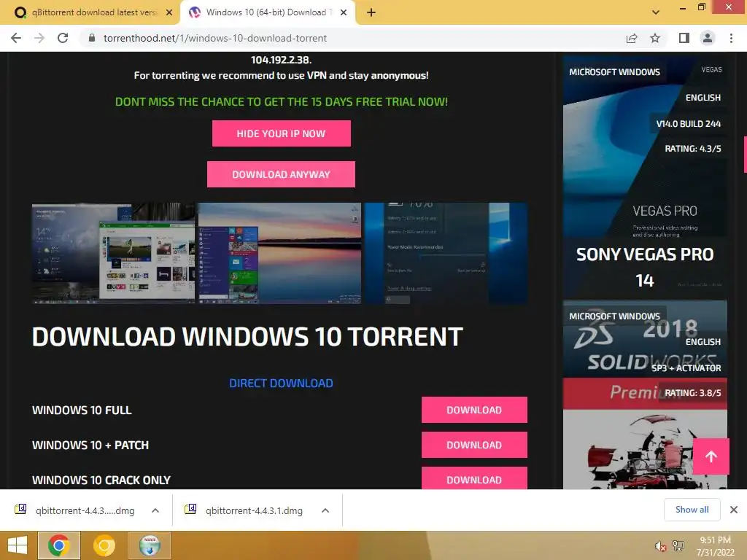Bookmark this page with star icon
Image resolution: width=747 pixels, height=560 pixels.
(x=655, y=38)
